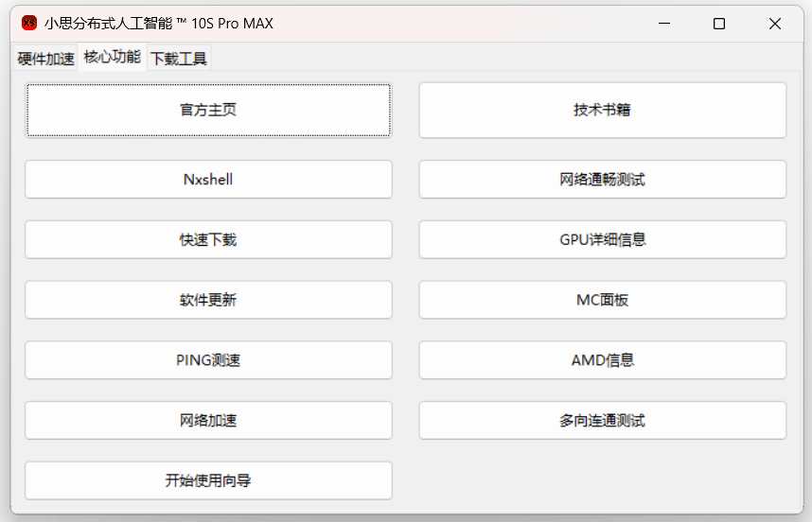Screen dimensions: 812x522
Task: Open the 下载工具 tab
Action: tap(179, 59)
